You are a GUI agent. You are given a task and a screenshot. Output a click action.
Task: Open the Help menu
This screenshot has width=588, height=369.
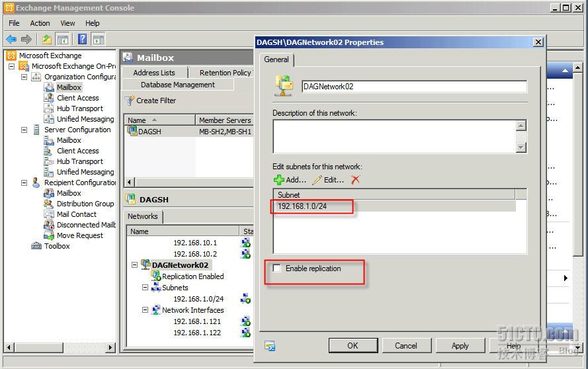(92, 23)
